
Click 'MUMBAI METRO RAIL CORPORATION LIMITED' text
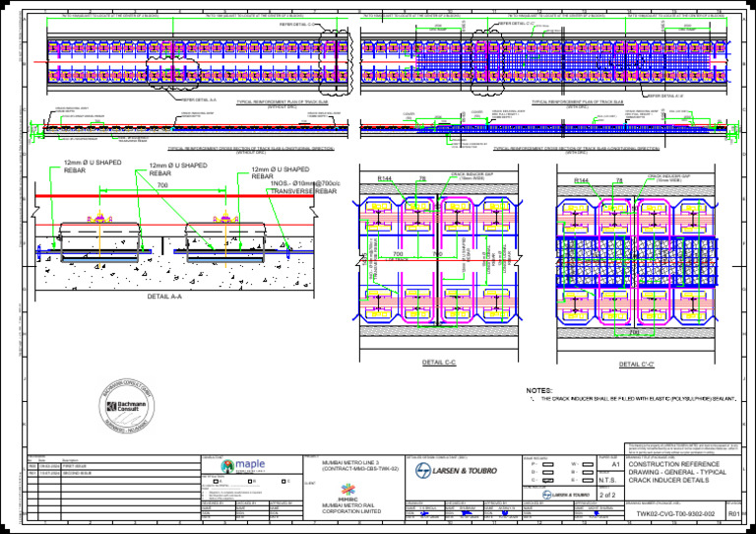(x=351, y=508)
